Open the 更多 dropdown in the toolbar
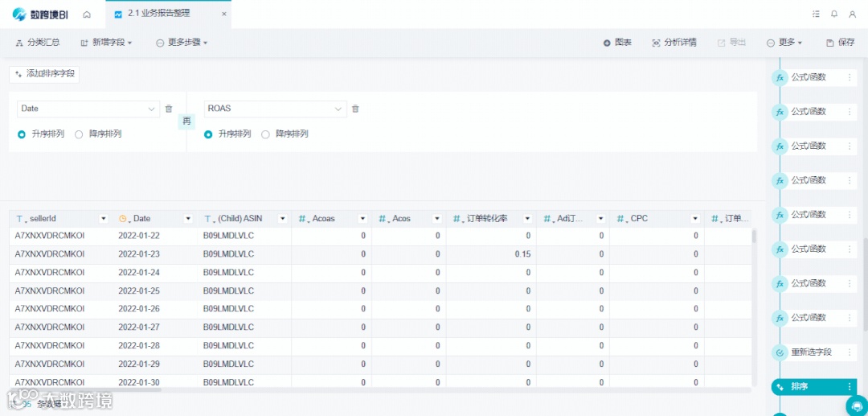 click(784, 42)
